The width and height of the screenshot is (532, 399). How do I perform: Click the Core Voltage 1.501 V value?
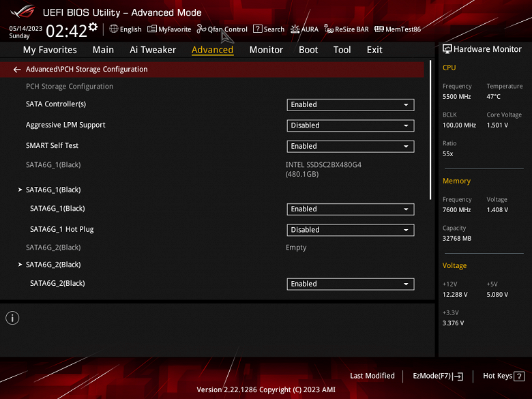(x=497, y=125)
